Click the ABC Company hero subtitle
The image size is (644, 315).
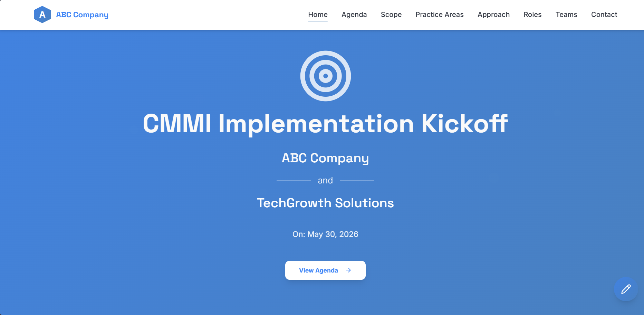click(x=325, y=158)
